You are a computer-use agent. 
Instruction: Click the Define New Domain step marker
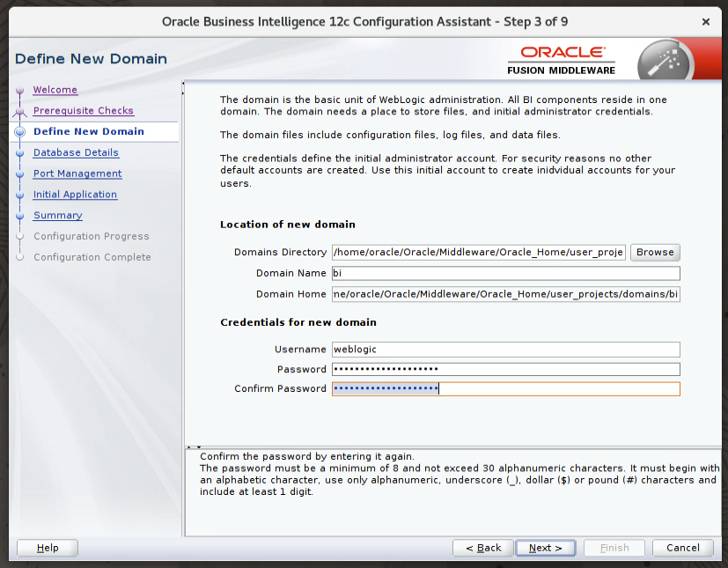tap(19, 132)
